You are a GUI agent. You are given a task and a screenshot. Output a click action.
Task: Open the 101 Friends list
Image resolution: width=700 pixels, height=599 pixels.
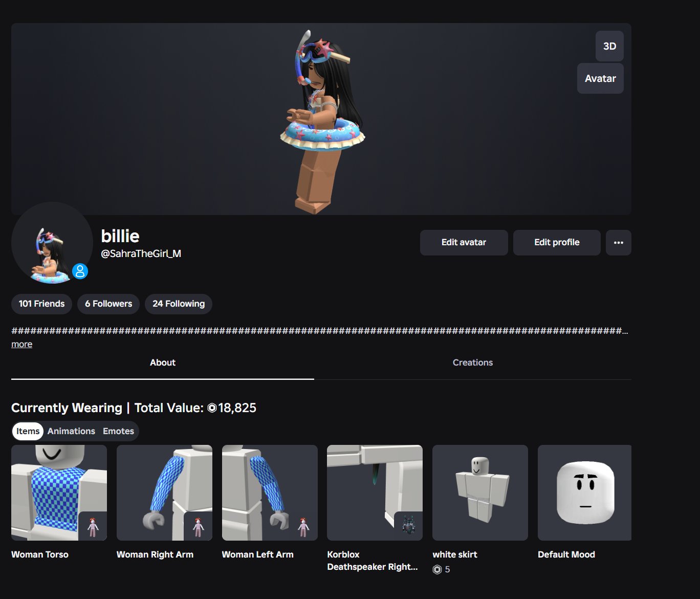pyautogui.click(x=41, y=304)
